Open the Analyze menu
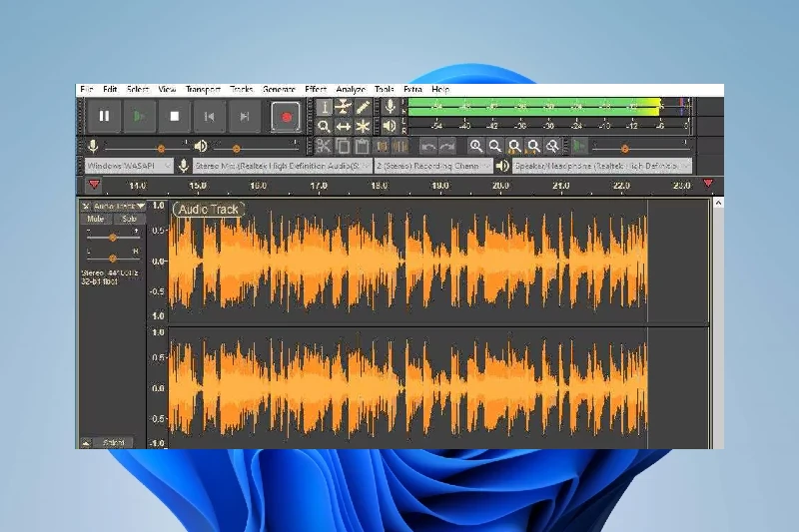Screen dimensions: 799x532 coord(351,90)
